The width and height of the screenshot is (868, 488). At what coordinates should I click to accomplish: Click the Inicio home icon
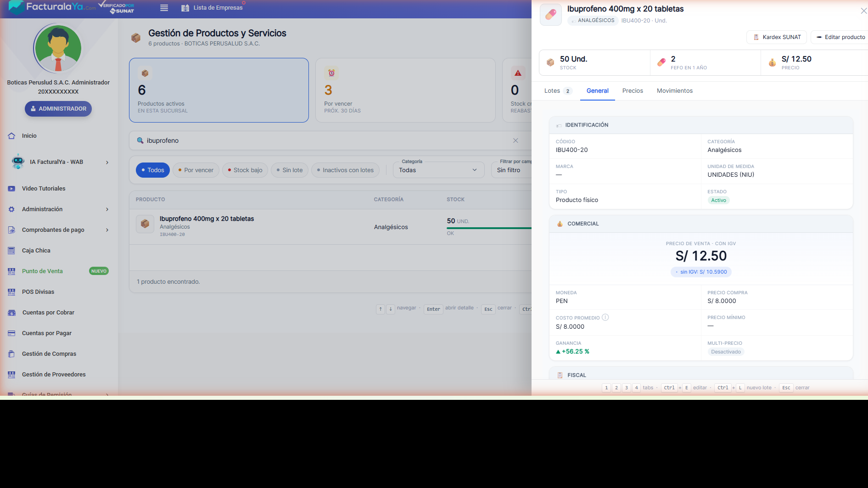(11, 136)
